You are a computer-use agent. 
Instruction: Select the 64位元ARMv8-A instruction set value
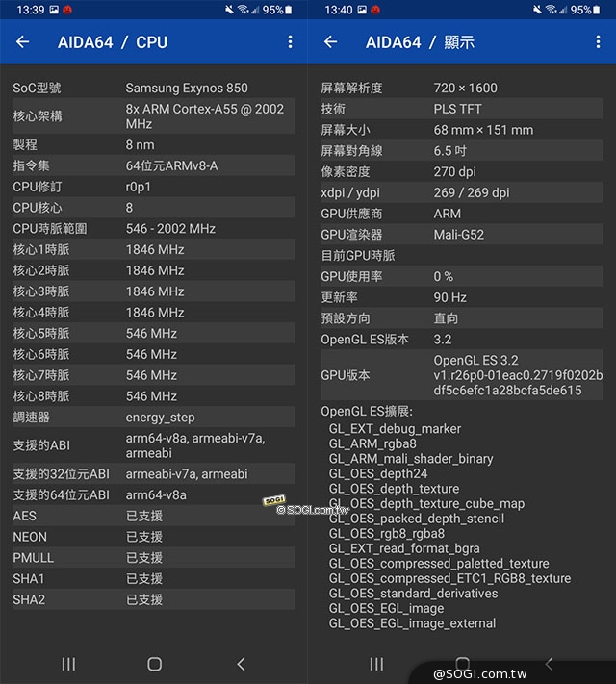[x=171, y=165]
